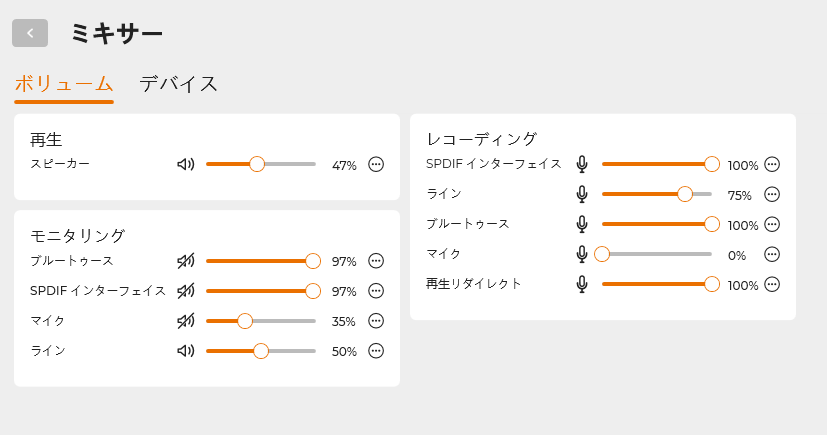Switch to the デバイス tab
The width and height of the screenshot is (827, 435).
pos(179,84)
